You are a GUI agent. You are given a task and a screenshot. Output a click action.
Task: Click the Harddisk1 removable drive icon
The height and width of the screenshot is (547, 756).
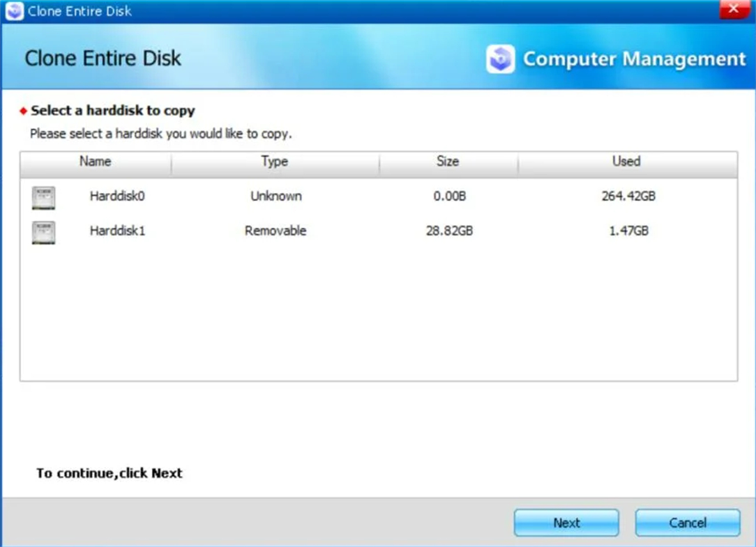coord(43,233)
